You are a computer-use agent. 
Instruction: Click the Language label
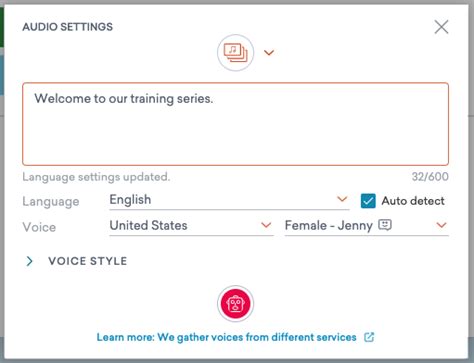click(x=51, y=202)
